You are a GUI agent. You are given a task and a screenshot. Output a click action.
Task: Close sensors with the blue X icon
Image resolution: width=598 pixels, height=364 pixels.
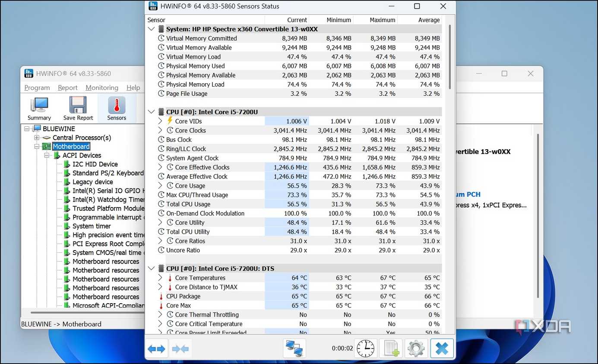(x=442, y=348)
